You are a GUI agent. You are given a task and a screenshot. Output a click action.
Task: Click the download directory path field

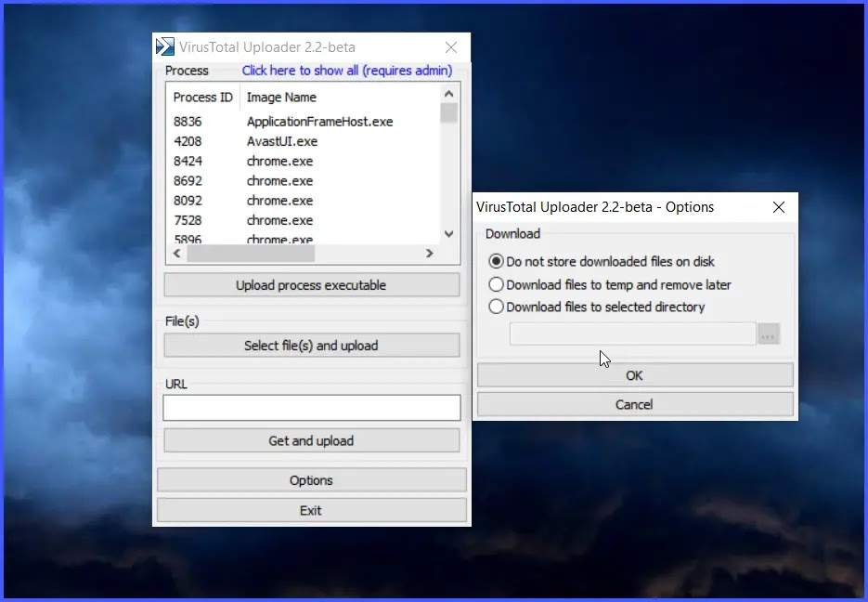pos(633,334)
